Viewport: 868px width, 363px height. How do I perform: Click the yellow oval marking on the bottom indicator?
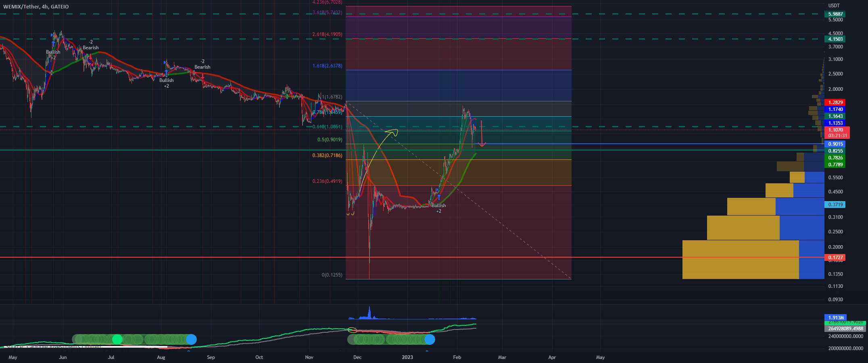[352, 330]
